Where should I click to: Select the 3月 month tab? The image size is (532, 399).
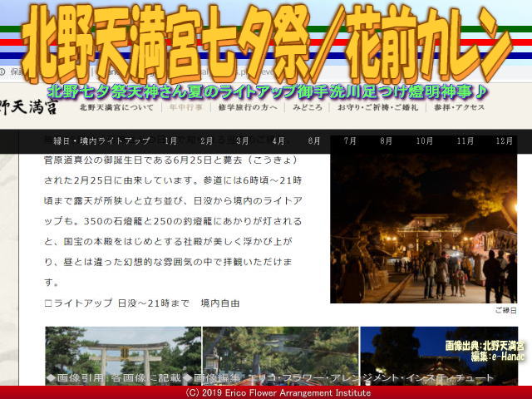pos(242,140)
